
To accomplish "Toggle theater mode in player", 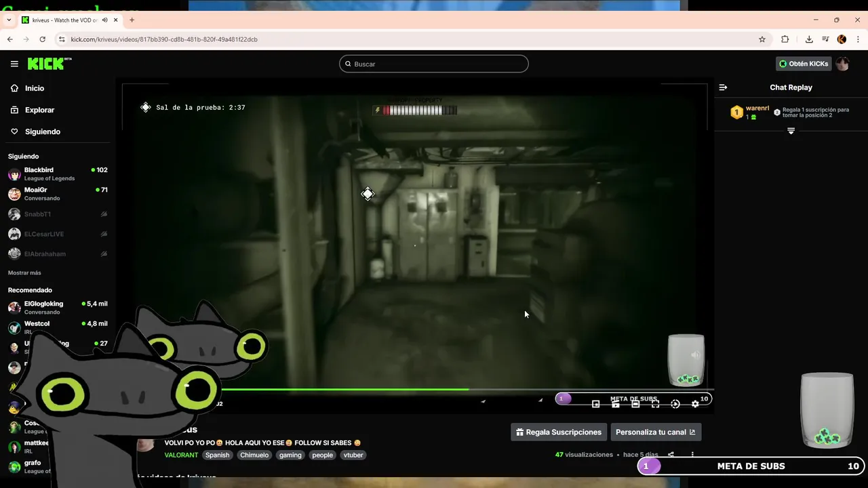I will pos(635,404).
